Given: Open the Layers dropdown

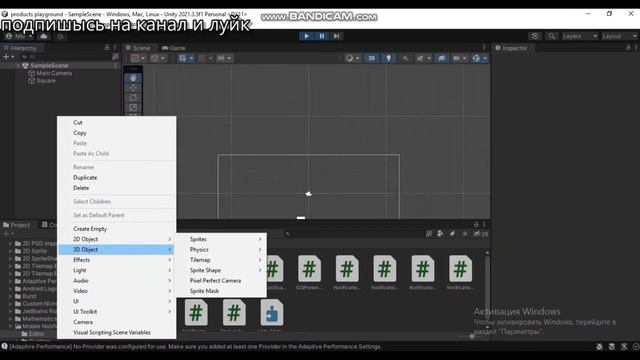Looking at the screenshot, I should (580, 36).
